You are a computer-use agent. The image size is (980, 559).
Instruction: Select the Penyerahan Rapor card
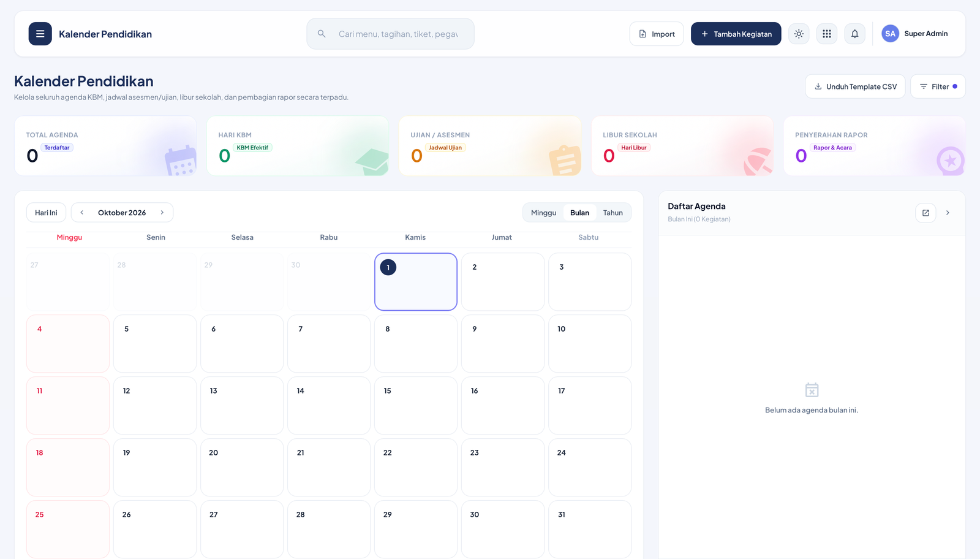pos(875,146)
